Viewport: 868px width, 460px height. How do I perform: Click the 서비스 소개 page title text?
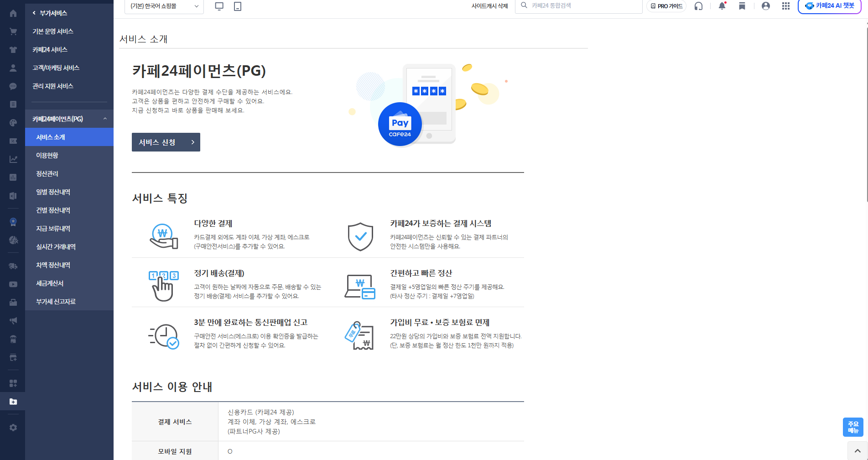(143, 39)
